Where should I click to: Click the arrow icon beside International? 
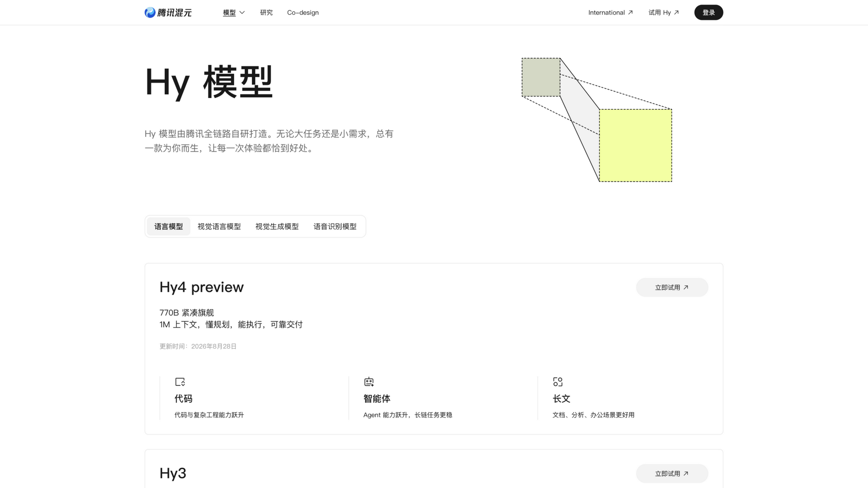[x=630, y=13]
